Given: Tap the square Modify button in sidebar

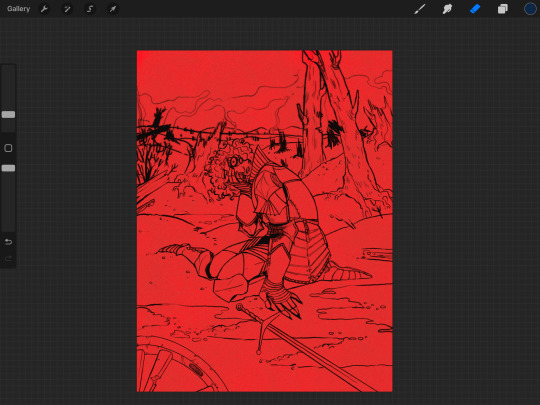Looking at the screenshot, I should click(x=8, y=148).
